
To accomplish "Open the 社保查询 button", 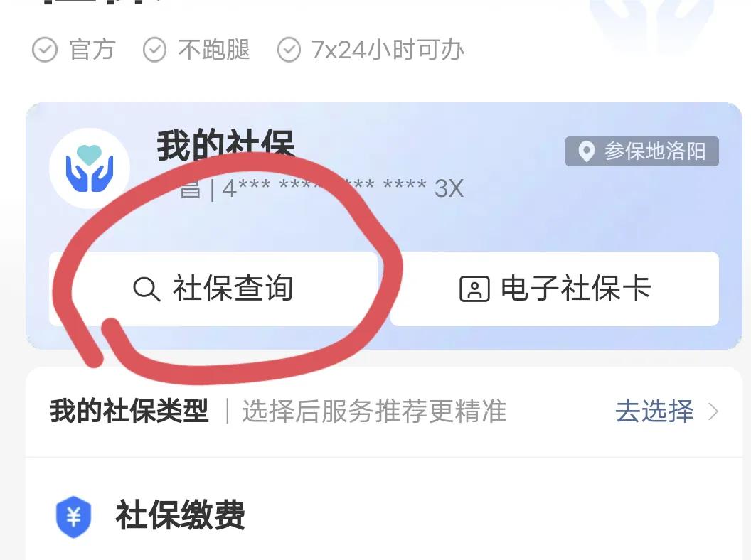I will (213, 289).
